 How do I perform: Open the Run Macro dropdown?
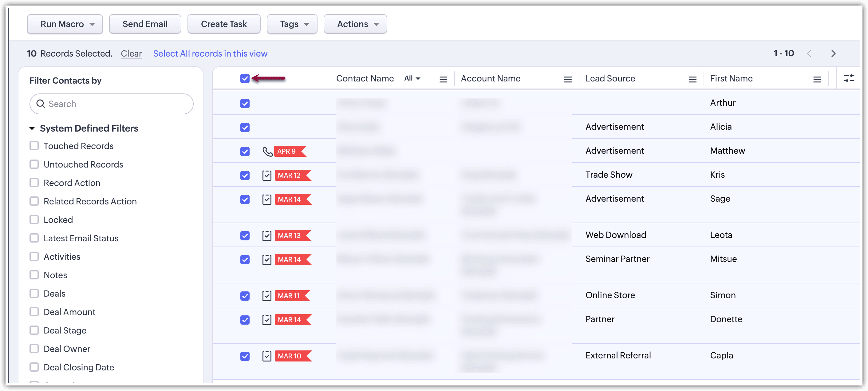pos(65,24)
